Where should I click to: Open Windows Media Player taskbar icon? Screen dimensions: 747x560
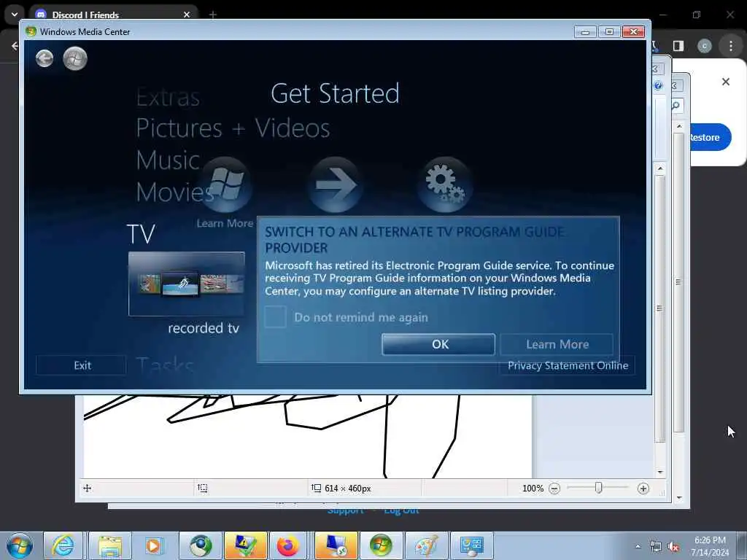tap(154, 545)
